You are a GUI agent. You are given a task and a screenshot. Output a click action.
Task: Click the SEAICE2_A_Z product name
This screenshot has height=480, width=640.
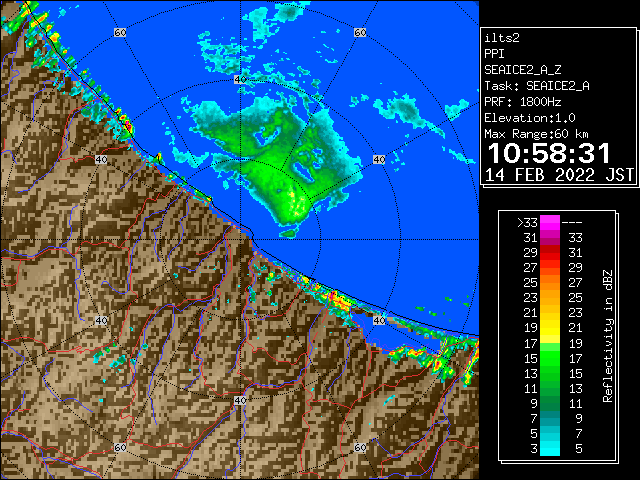point(523,70)
